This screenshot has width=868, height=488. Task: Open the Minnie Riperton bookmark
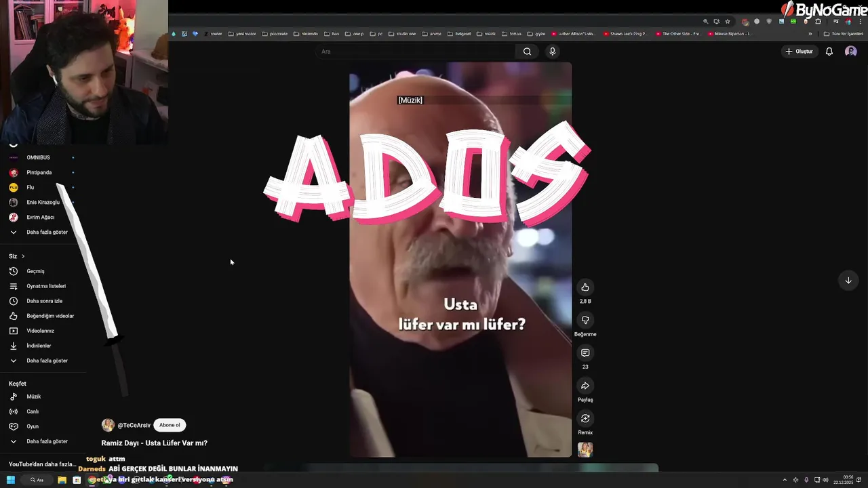coord(730,33)
